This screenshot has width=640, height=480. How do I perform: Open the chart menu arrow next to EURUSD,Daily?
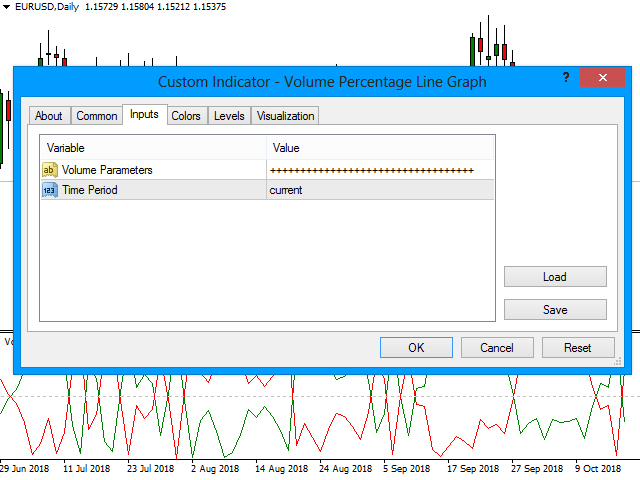7,7
